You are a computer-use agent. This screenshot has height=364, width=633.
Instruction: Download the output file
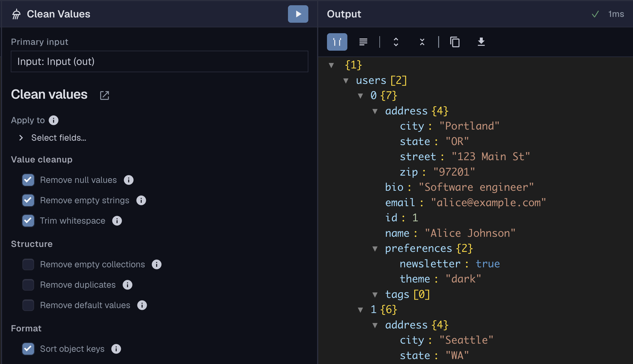click(x=481, y=42)
